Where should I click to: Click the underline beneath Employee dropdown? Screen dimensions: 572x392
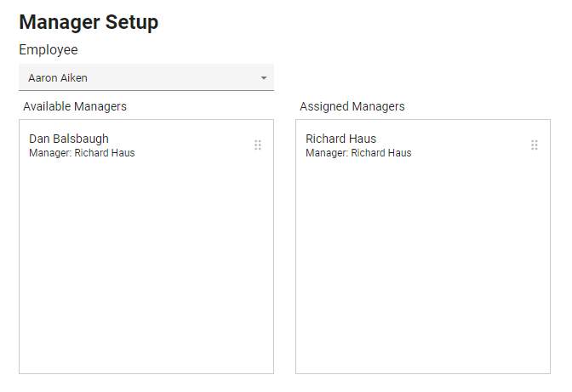click(146, 90)
